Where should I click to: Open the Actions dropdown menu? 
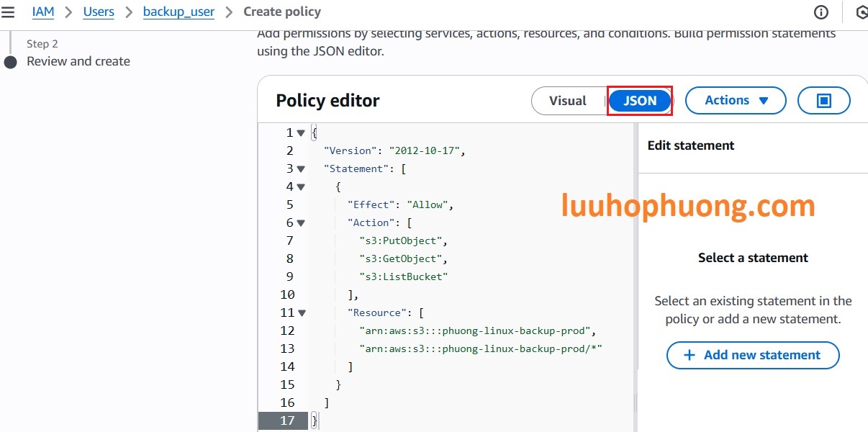[x=735, y=101]
